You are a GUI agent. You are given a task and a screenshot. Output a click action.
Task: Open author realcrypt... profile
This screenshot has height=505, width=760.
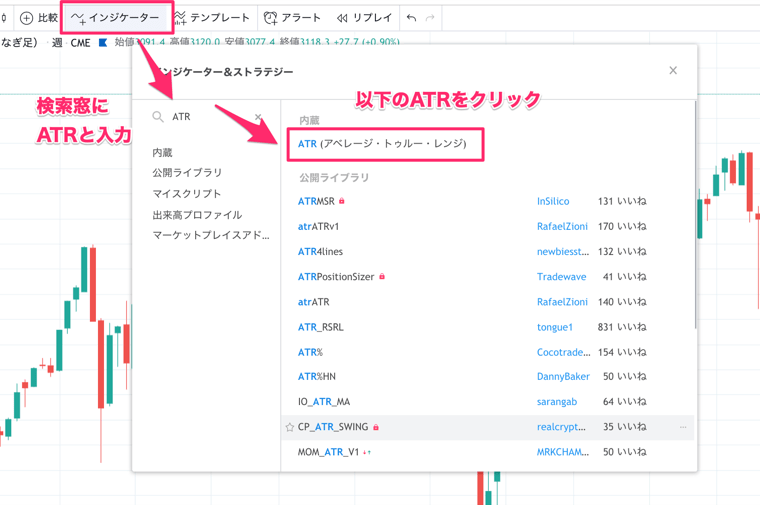click(x=561, y=427)
